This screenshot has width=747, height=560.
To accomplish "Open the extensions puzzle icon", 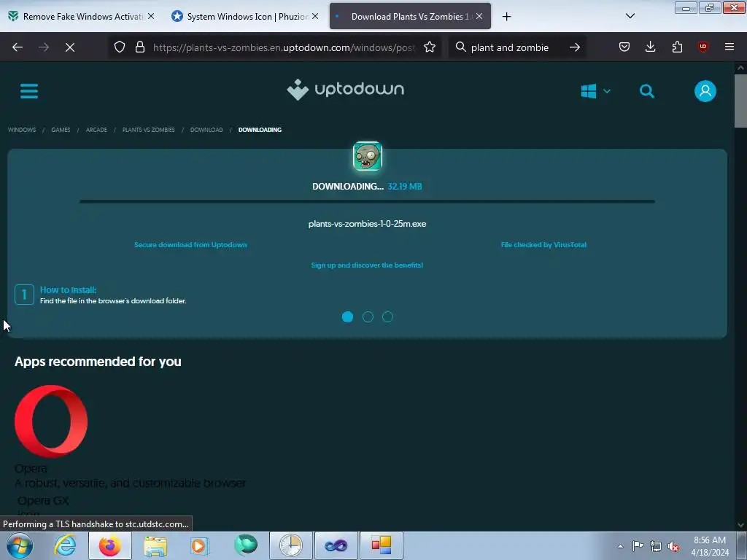I will pyautogui.click(x=677, y=47).
